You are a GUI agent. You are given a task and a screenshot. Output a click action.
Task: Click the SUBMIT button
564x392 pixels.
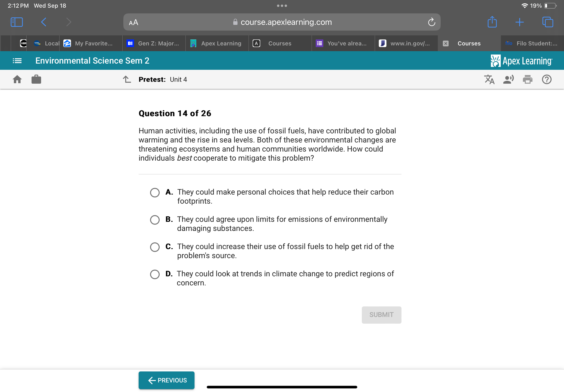click(x=380, y=315)
